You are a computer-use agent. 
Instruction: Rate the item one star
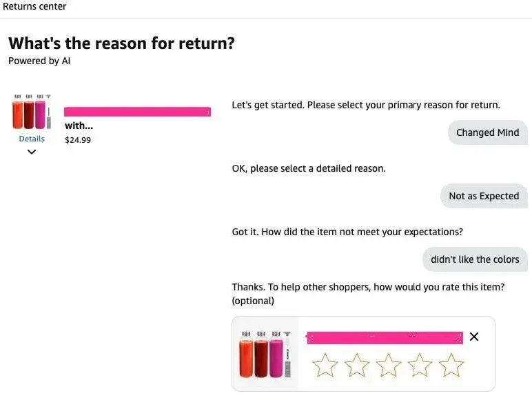(325, 365)
